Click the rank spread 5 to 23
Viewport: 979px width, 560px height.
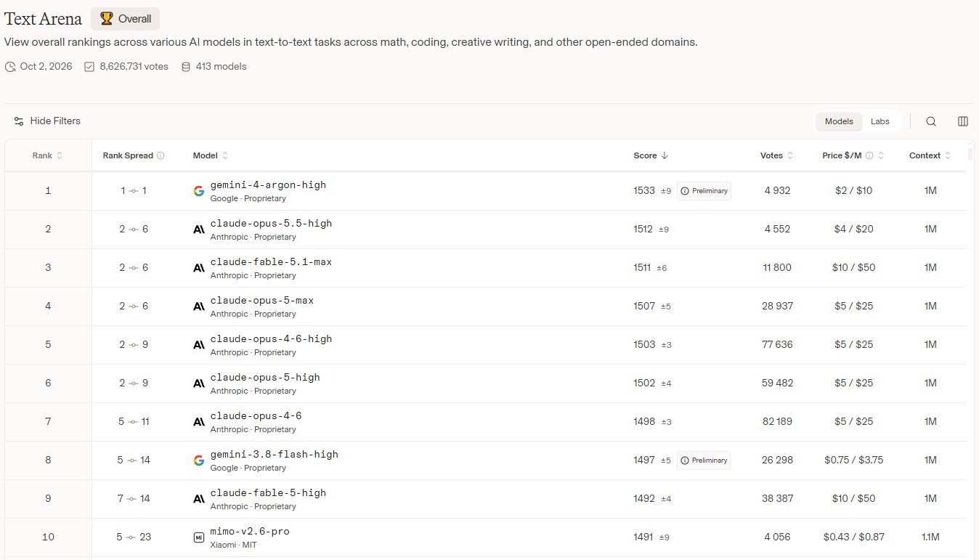[x=134, y=537]
